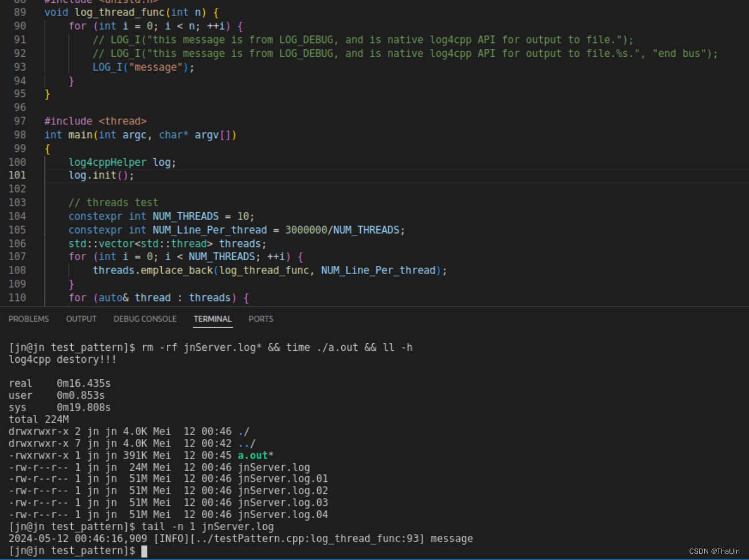Click the a.out* file in the listing

tap(256, 456)
